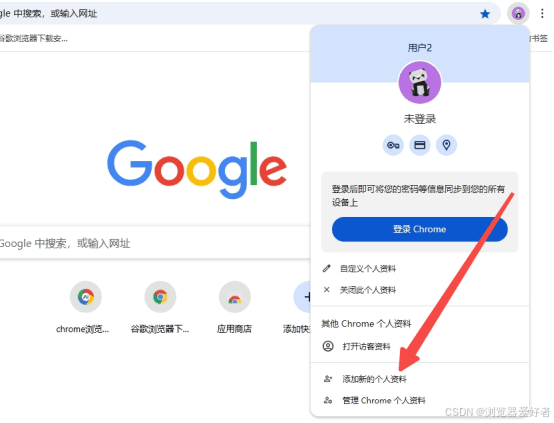
Task: Open addresses location pin icon
Action: (447, 145)
